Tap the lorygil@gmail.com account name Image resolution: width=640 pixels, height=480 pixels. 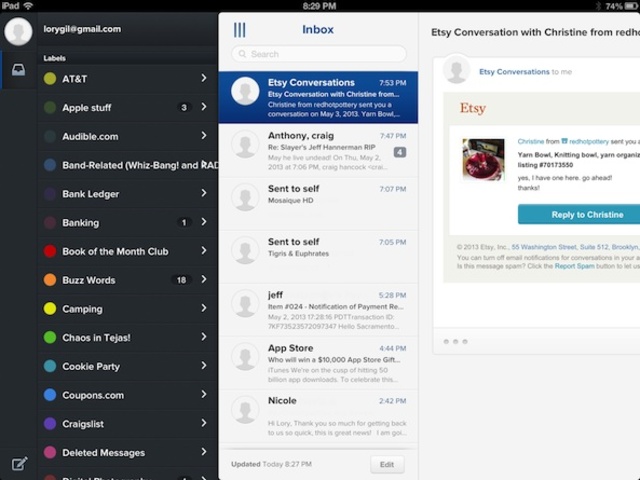coord(82,29)
